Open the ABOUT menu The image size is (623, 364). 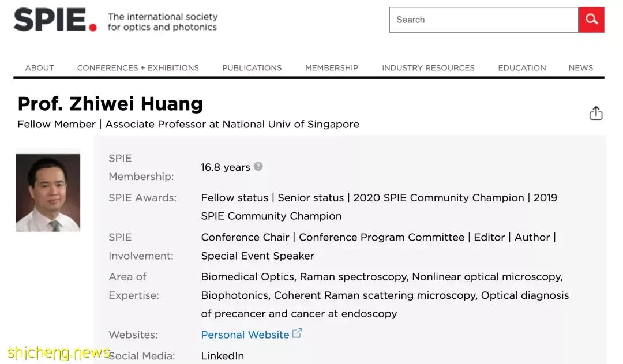tap(39, 68)
